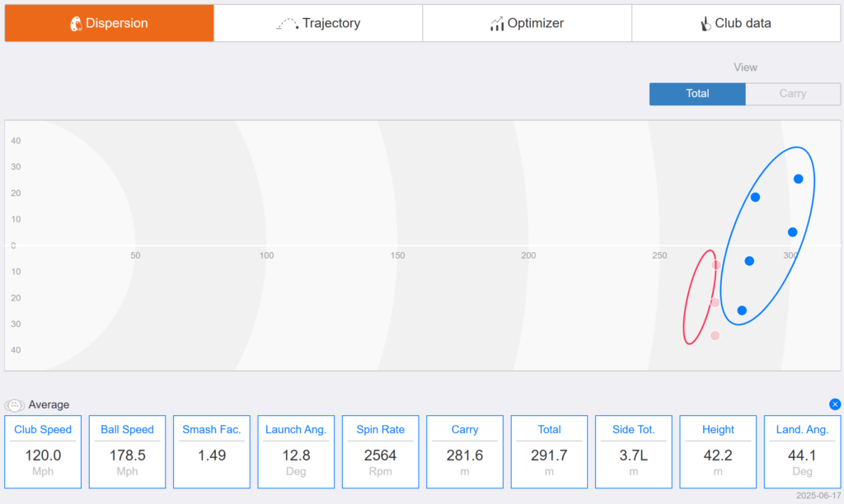Switch the view to Carry
The height and width of the screenshot is (504, 844).
pyautogui.click(x=793, y=94)
